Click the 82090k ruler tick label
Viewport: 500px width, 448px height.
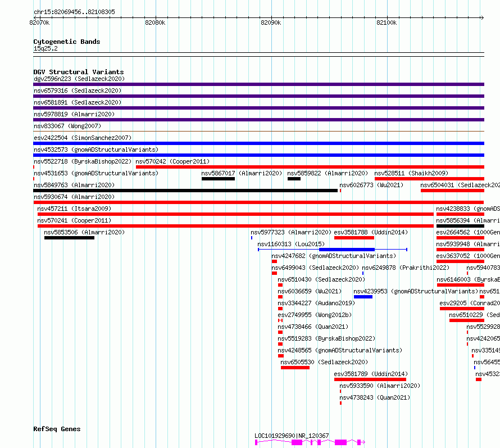click(271, 22)
